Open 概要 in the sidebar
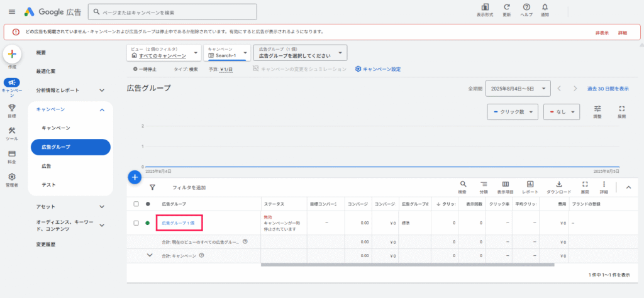The width and height of the screenshot is (644, 298). pyautogui.click(x=41, y=53)
